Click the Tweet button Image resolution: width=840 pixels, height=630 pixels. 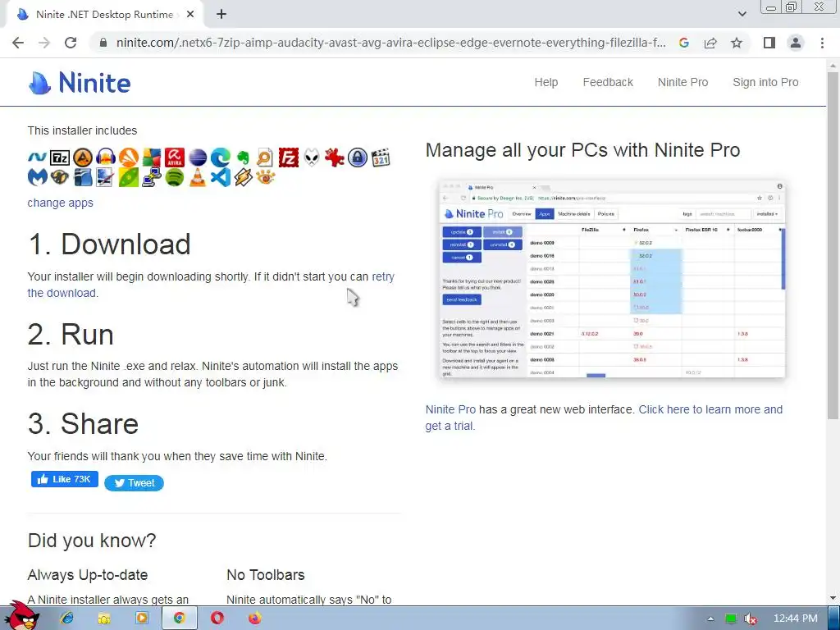tap(134, 482)
